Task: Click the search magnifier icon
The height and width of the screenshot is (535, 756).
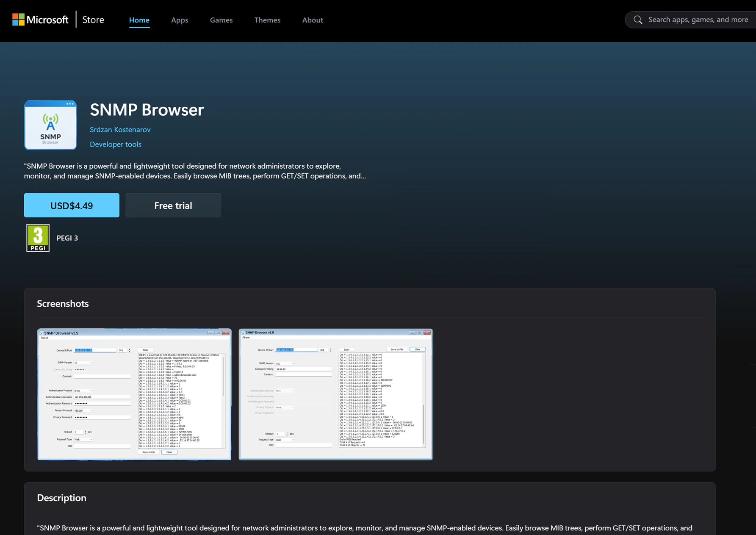Action: [638, 20]
